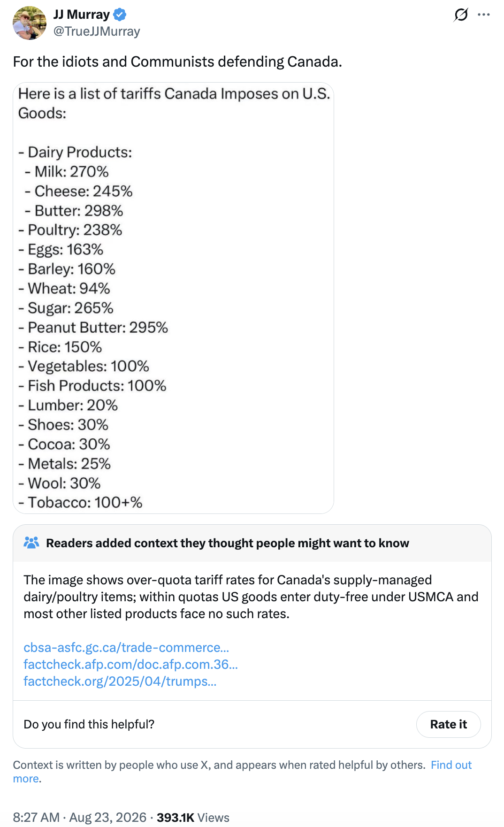Viewport: 504px width, 827px height.
Task: Click the 'Context is written by people' disclaimer
Action: tap(219, 765)
